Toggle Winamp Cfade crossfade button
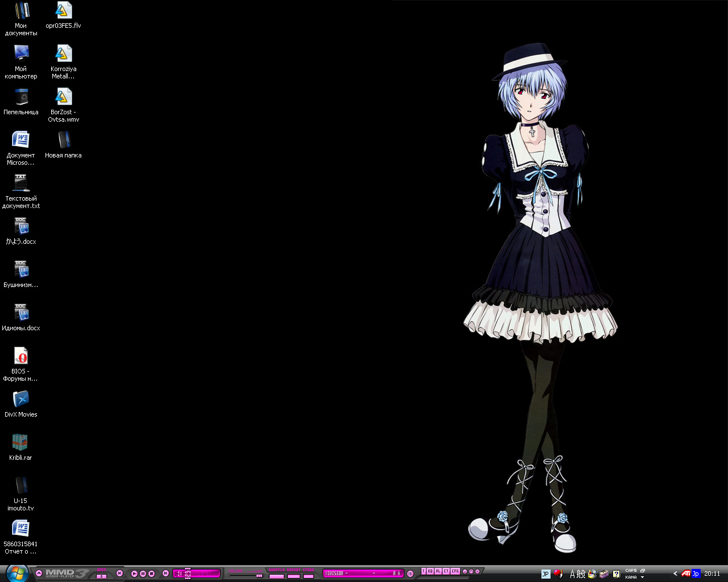This screenshot has width=728, height=582. coord(308,576)
